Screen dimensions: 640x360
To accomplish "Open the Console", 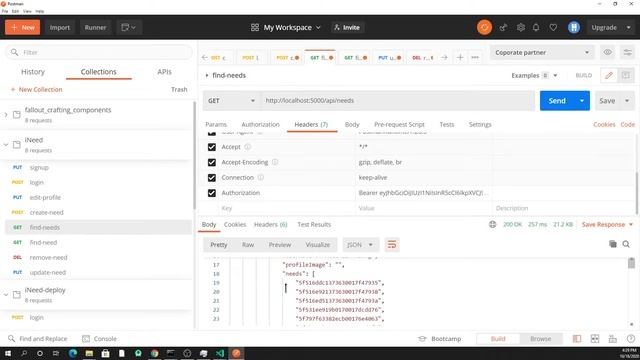I will click(100, 339).
